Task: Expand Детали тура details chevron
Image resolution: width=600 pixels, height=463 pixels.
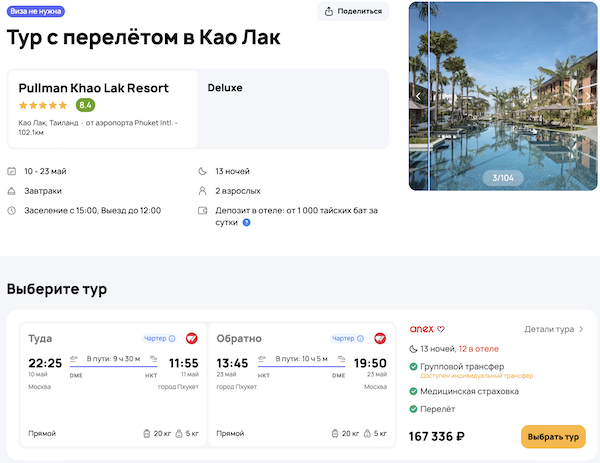Action: (x=582, y=329)
